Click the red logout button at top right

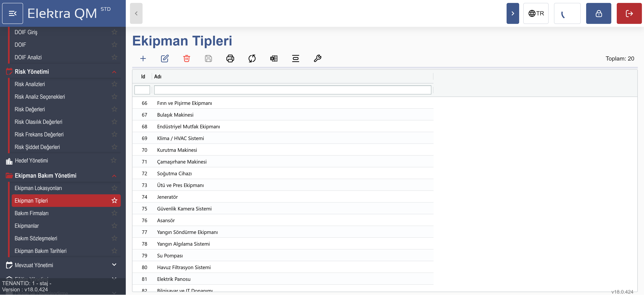pos(629,14)
